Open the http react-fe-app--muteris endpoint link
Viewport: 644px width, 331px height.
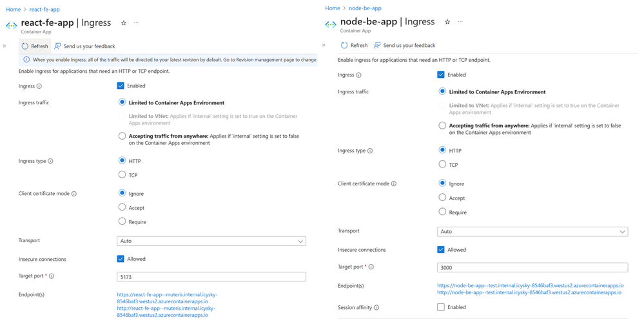click(x=166, y=312)
